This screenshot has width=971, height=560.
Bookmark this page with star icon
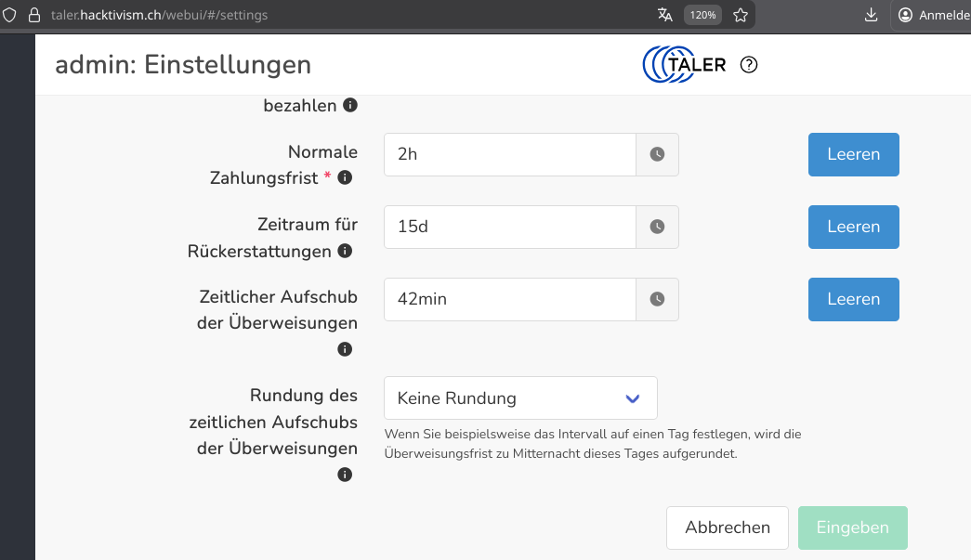point(740,15)
